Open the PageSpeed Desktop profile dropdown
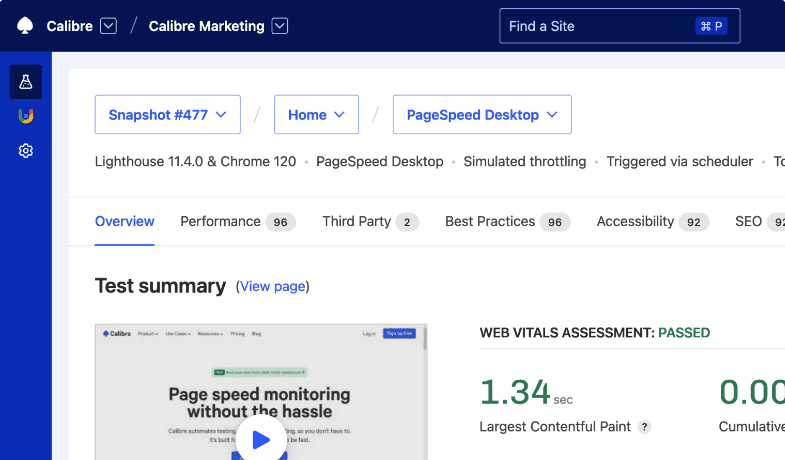Image resolution: width=785 pixels, height=460 pixels. tap(481, 115)
